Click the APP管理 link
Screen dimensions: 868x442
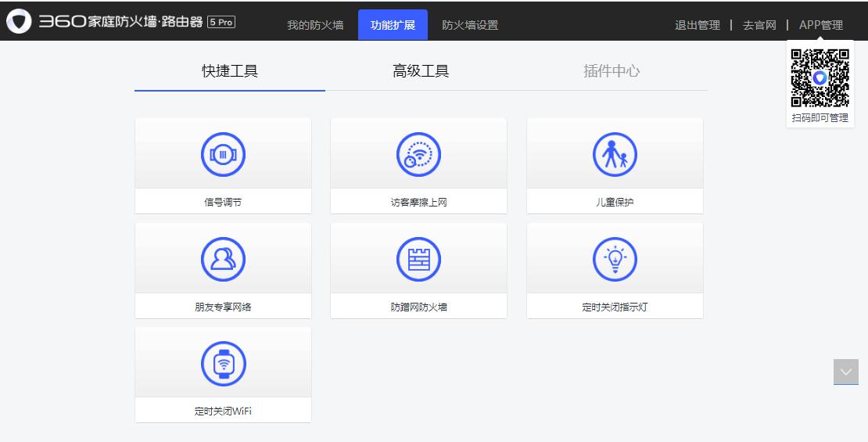821,25
